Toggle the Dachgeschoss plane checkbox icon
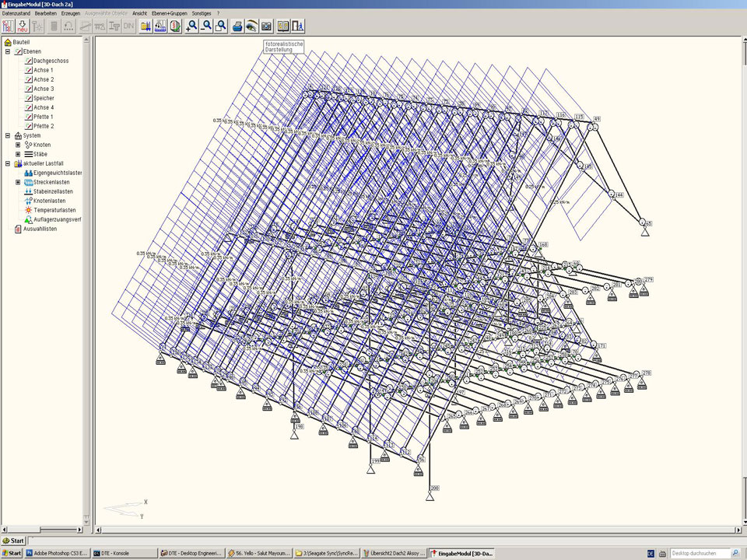Screen dimensions: 747x560 pos(28,61)
